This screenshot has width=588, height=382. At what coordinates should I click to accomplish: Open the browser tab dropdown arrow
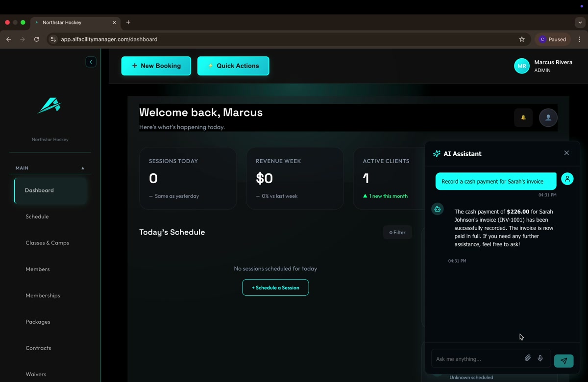(580, 22)
